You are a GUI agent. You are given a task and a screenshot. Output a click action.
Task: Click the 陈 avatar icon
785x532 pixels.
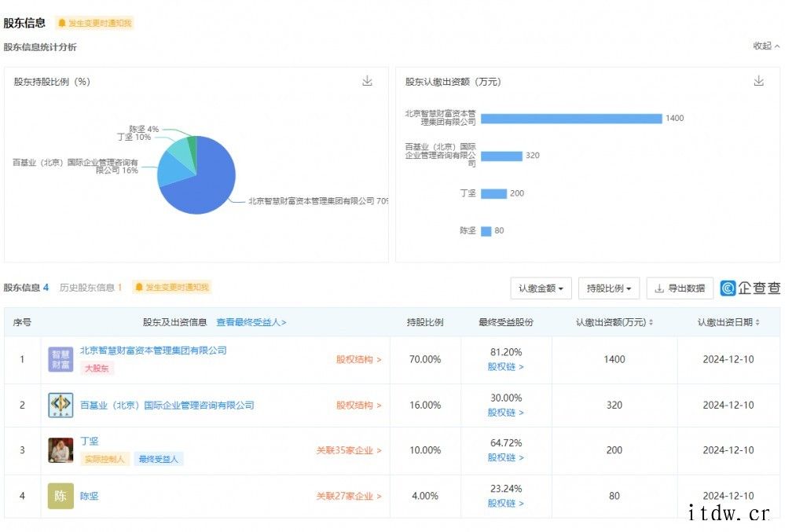pyautogui.click(x=61, y=496)
